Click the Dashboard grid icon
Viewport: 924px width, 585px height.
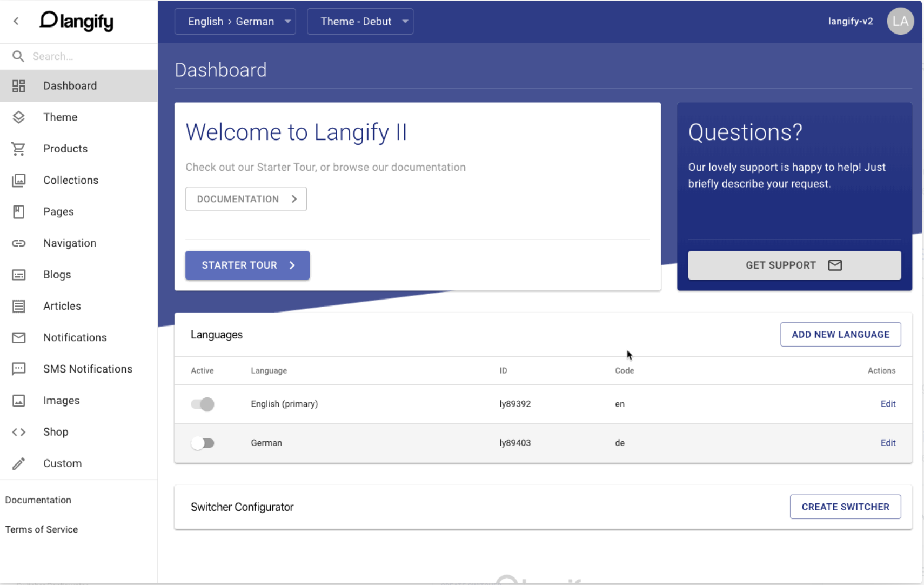click(x=19, y=86)
